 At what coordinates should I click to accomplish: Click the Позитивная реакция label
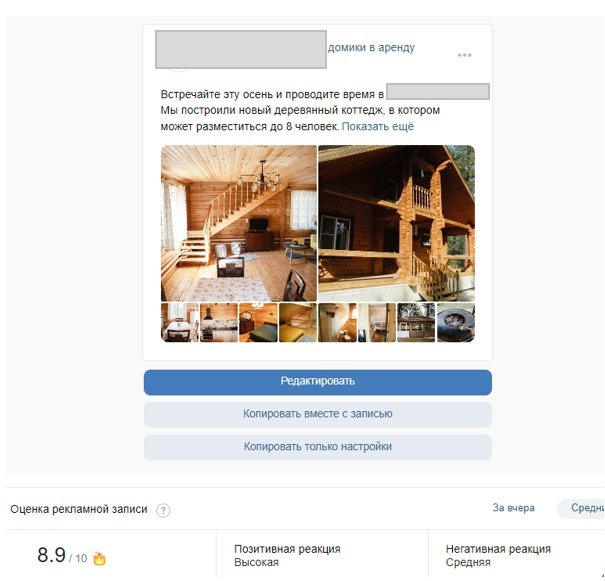coord(287,549)
